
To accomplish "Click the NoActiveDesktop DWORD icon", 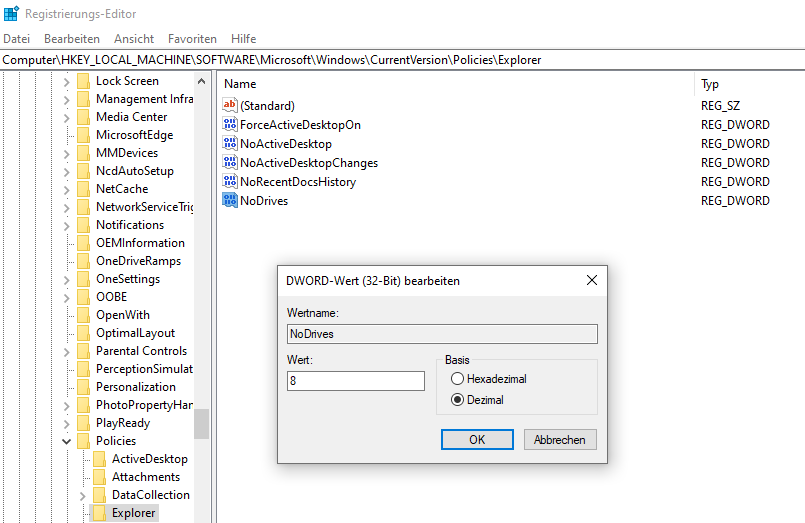I will (x=229, y=143).
